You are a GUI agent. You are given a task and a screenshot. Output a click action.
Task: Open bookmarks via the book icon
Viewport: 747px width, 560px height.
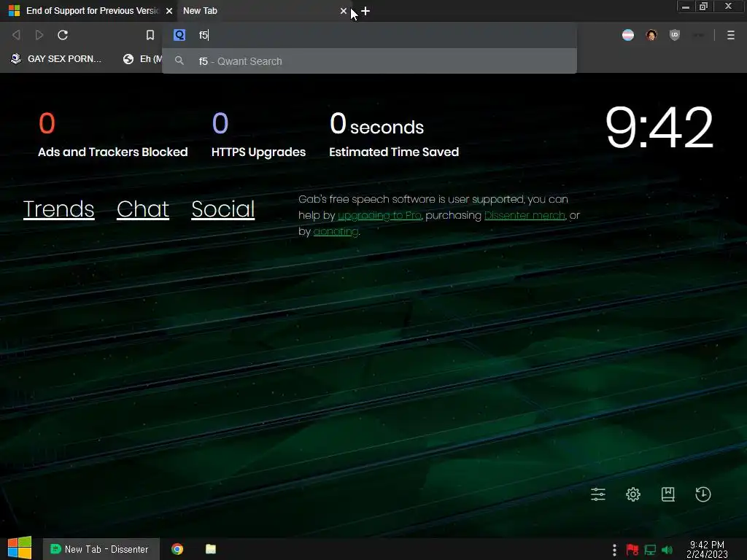(x=668, y=494)
